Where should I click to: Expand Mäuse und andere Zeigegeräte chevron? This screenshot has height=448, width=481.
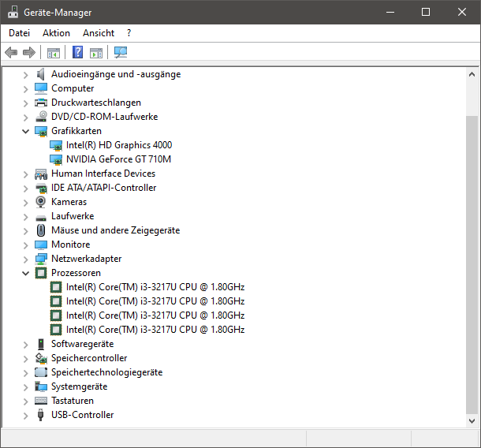[26, 231]
